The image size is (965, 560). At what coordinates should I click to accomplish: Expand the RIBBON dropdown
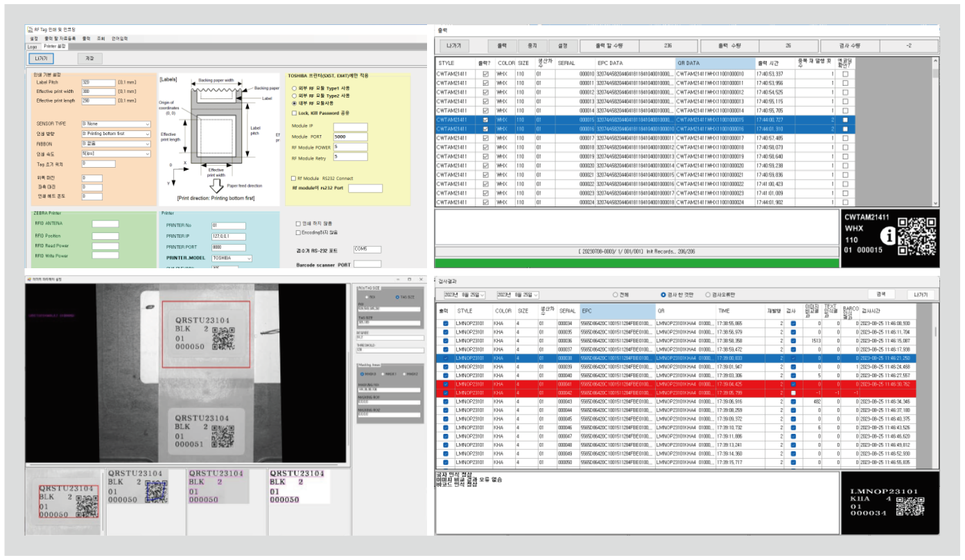tap(116, 143)
